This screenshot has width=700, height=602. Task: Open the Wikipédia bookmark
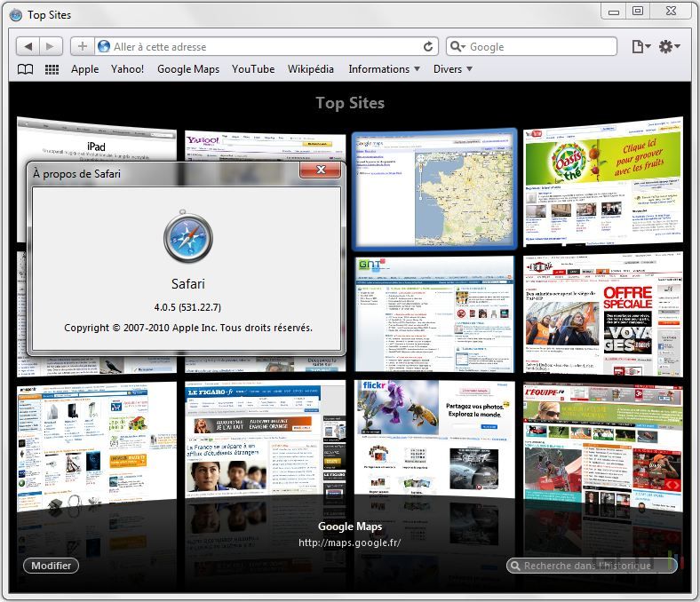pyautogui.click(x=311, y=69)
